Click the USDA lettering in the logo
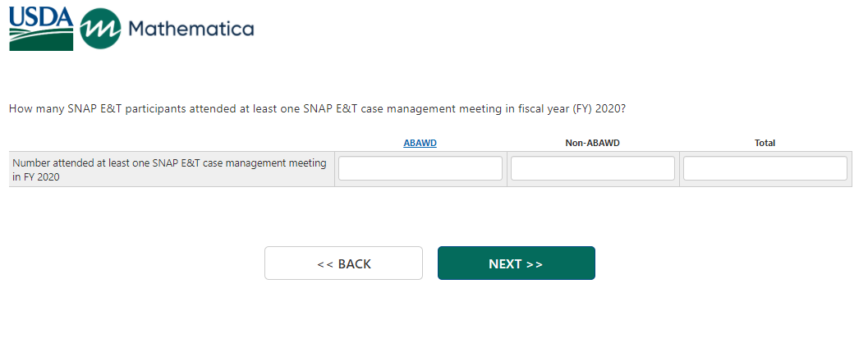The height and width of the screenshot is (357, 868). (x=41, y=16)
